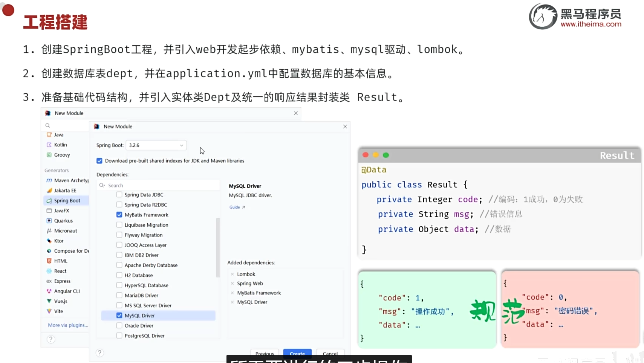Viewport: 644px width, 363px height.
Task: Click the dependency list scrollbar
Action: click(x=218, y=247)
